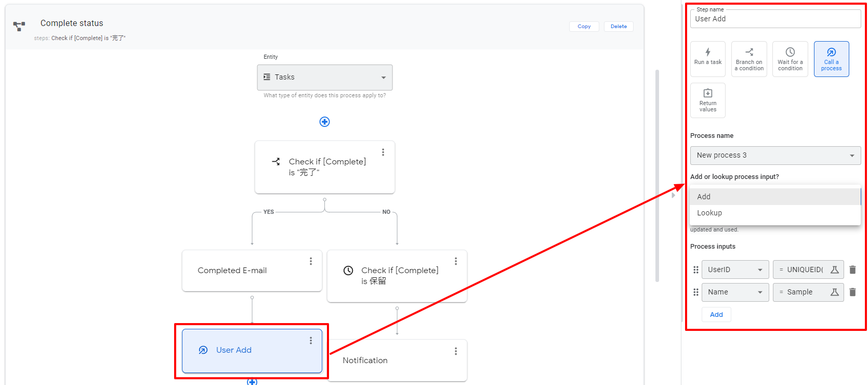The width and height of the screenshot is (868, 385).
Task: Open more options on Completed E-mail step
Action: (311, 261)
